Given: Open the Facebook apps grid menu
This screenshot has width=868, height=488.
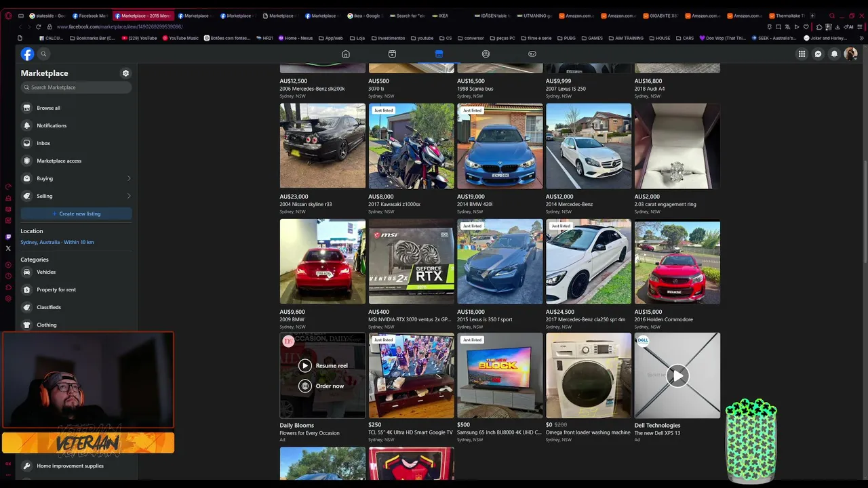Looking at the screenshot, I should [x=802, y=54].
